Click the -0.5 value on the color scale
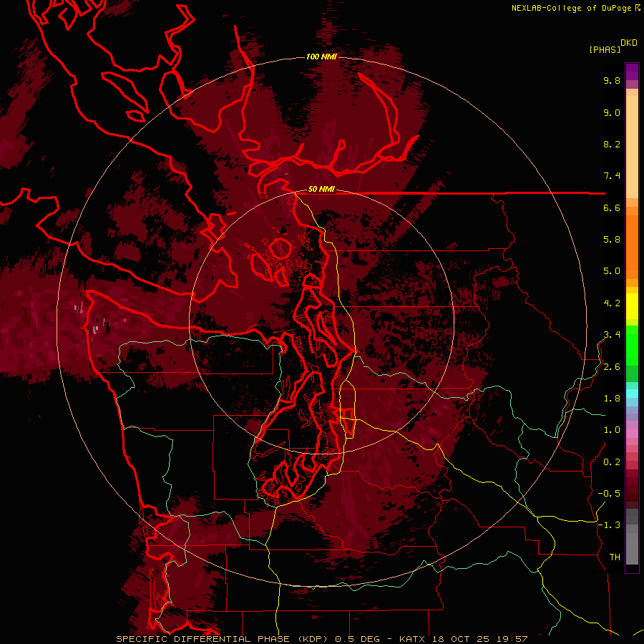644x644 pixels. 609,494
